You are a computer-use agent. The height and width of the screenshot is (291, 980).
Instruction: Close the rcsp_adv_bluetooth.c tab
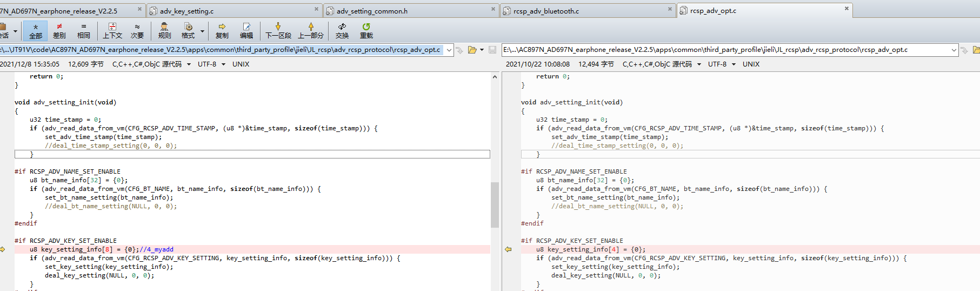click(x=670, y=9)
